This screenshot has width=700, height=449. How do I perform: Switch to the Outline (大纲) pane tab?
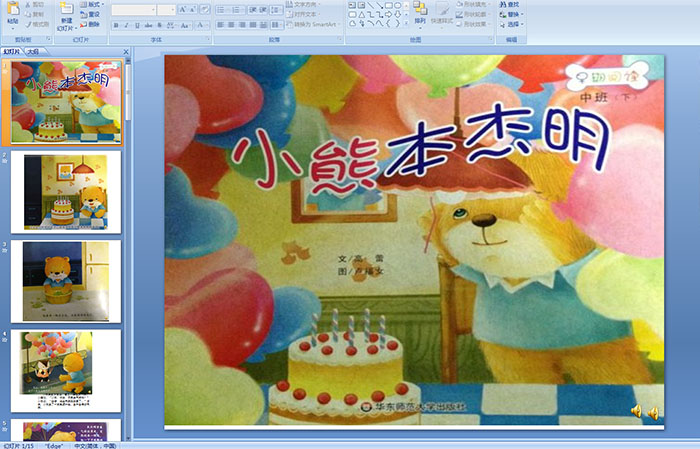[33, 52]
